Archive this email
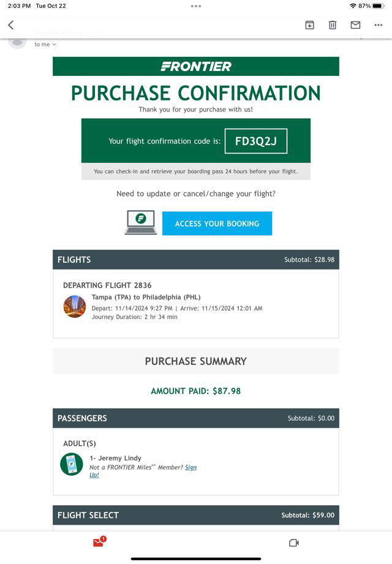This screenshot has height=564, width=392. pos(309,25)
